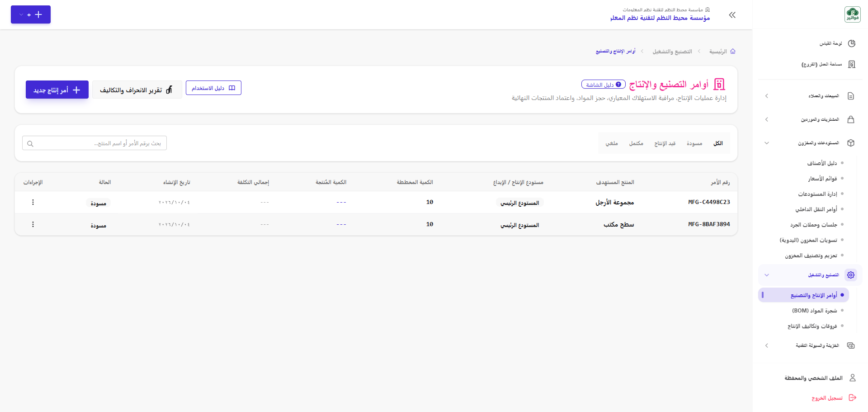Click تقرير الانحراف والتكاليف button
This screenshot has width=868, height=412.
click(137, 90)
